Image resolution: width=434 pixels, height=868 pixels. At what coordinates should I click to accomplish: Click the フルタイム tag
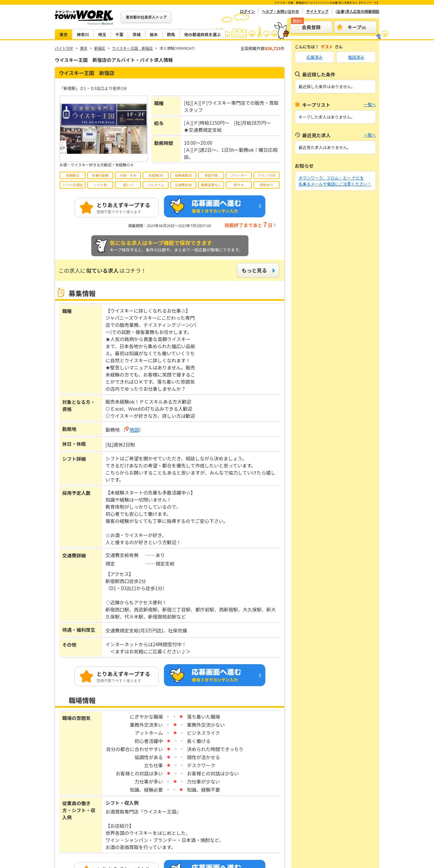pos(155,185)
